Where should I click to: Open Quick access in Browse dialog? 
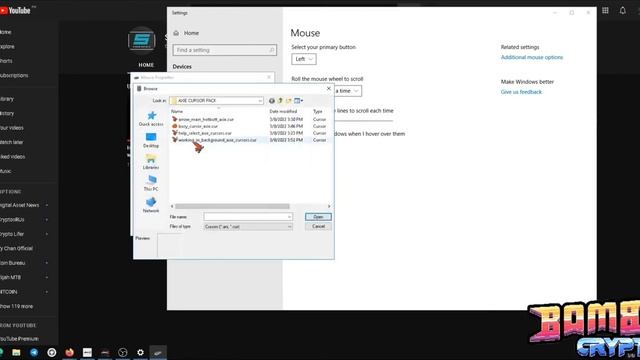[x=151, y=118]
